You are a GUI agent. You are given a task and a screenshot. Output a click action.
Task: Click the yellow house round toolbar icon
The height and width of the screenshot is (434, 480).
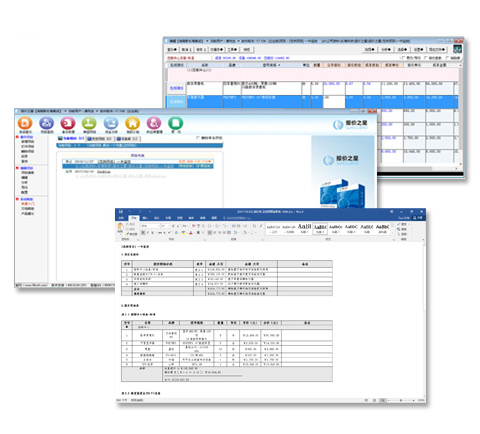point(132,123)
